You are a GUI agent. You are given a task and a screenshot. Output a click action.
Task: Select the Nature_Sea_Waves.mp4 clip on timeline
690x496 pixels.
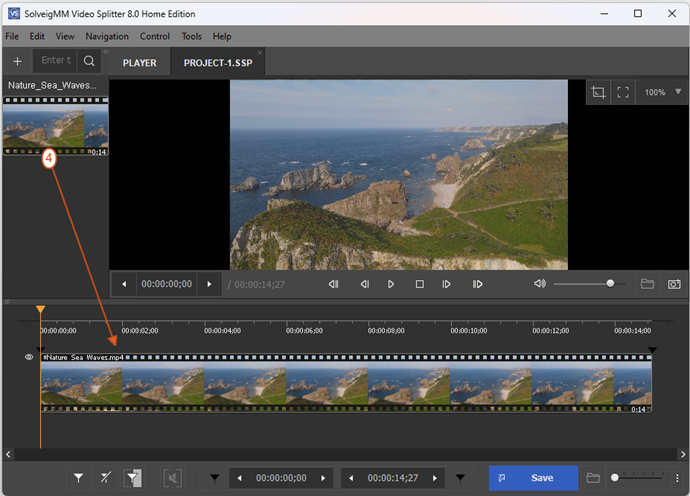[x=346, y=383]
